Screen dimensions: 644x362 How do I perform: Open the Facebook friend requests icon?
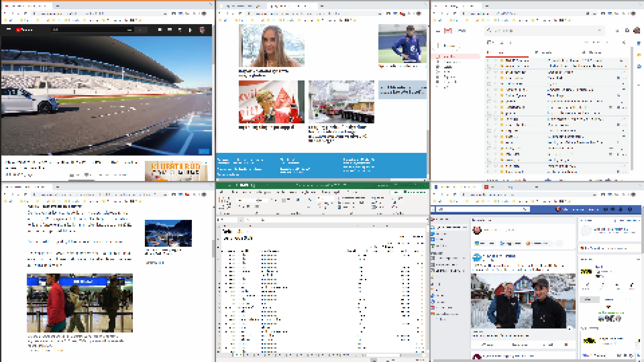coord(606,209)
